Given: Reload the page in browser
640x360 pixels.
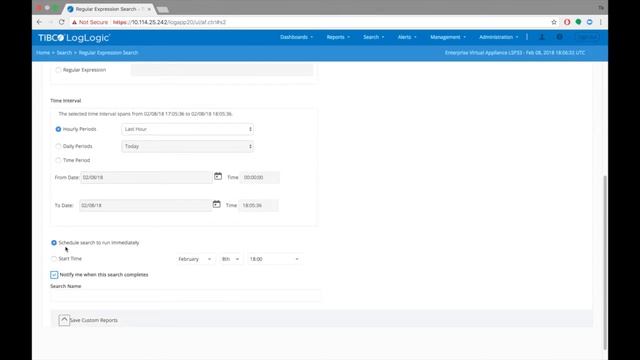Looking at the screenshot, I should click(x=62, y=22).
